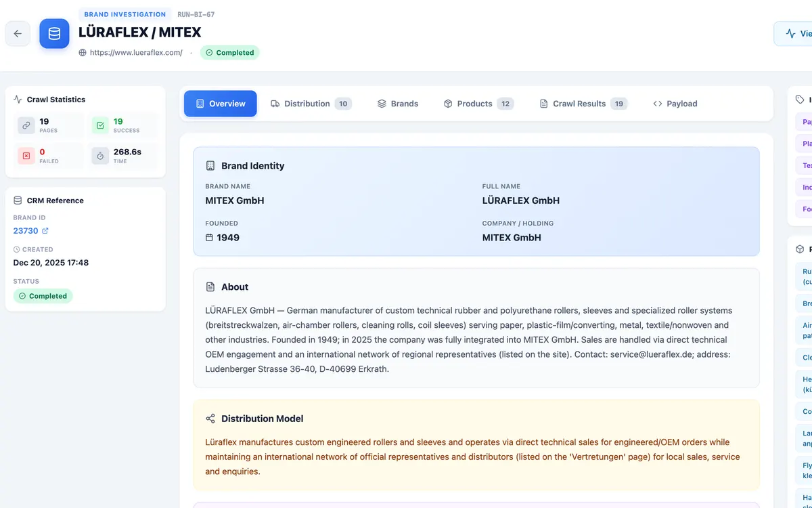This screenshot has height=508, width=812.
Task: Open the https://www.lueraflex.com/ link
Action: [136, 53]
